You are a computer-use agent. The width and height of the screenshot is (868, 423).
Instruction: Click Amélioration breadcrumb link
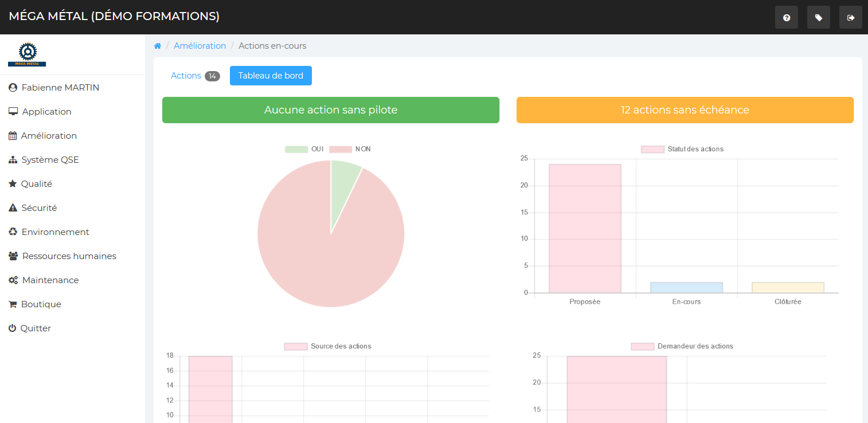pyautogui.click(x=200, y=46)
